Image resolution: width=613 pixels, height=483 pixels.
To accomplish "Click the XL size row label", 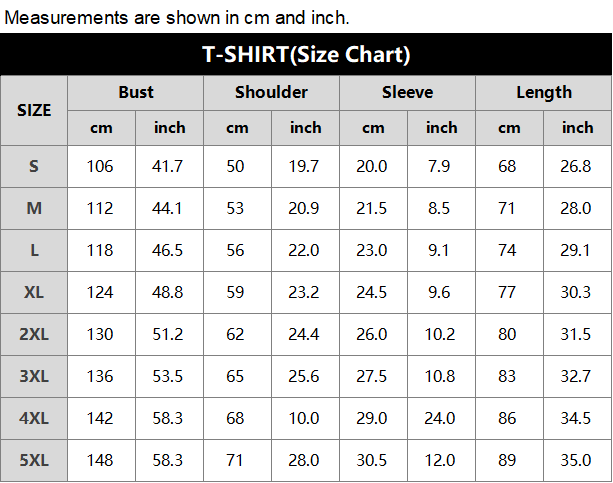I will pos(34,293).
